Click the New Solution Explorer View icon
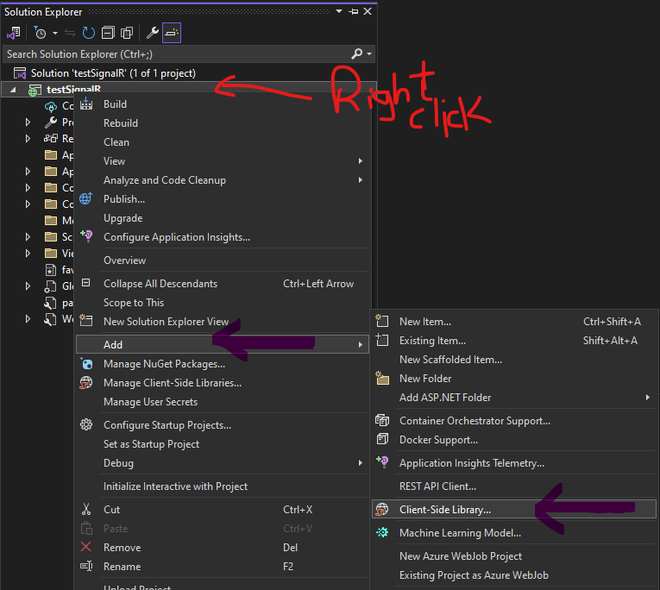660x590 pixels. (x=86, y=321)
